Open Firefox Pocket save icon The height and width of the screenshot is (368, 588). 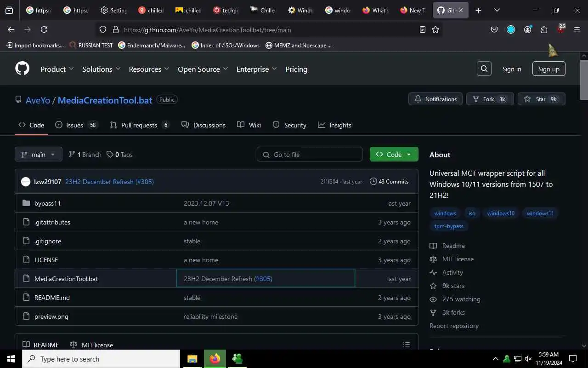point(494,29)
